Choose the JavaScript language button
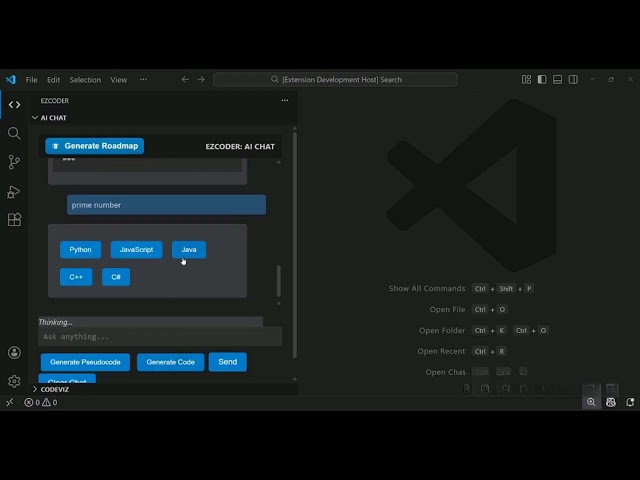 pos(136,250)
